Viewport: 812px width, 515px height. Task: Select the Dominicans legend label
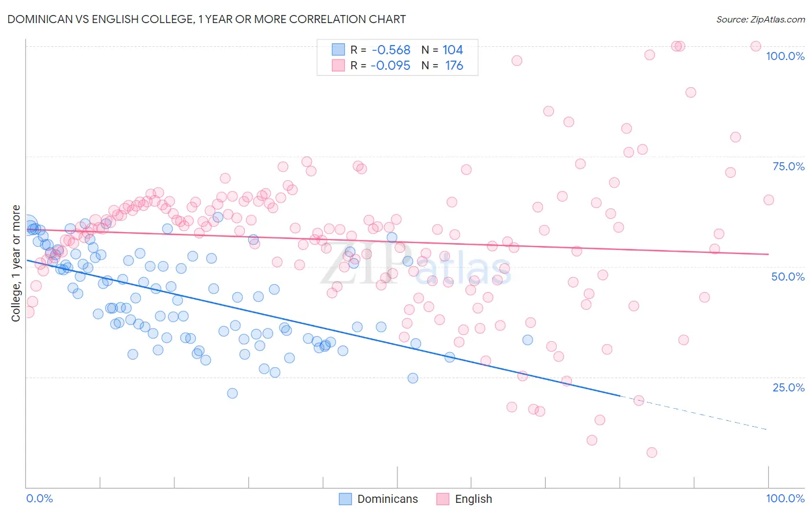[388, 499]
